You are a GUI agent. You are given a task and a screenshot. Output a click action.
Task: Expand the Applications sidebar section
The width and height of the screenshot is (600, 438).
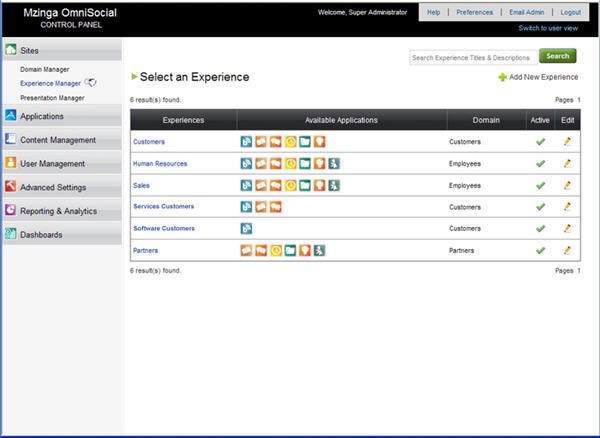coord(62,116)
